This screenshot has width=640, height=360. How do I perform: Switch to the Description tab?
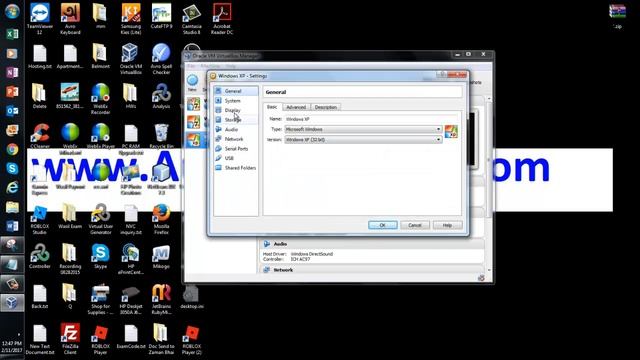[326, 107]
